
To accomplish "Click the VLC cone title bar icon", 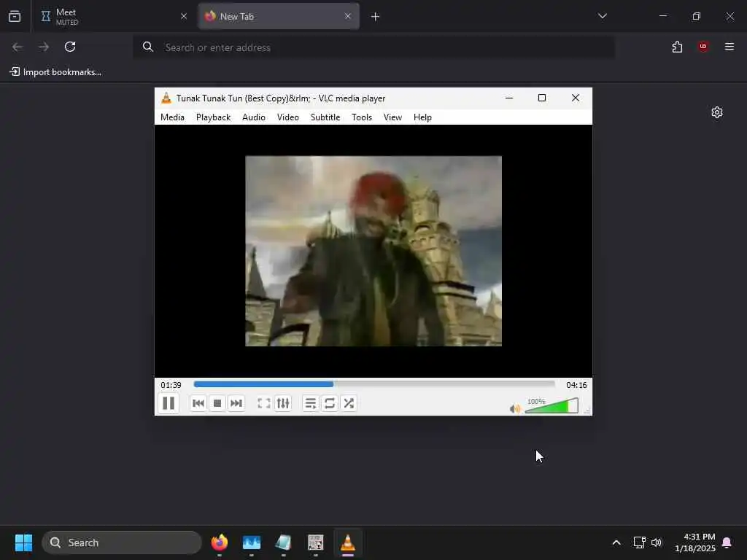I will (x=166, y=98).
